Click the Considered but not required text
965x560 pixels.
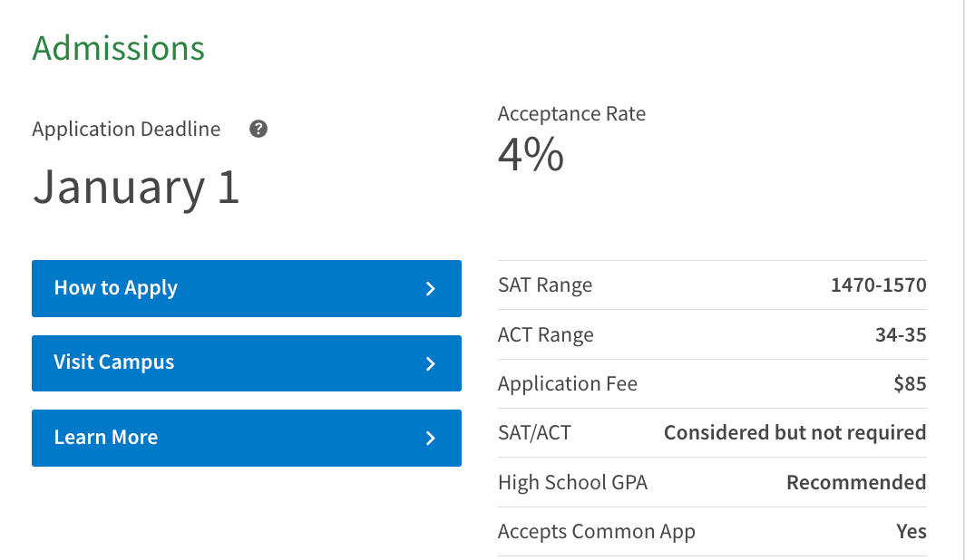click(795, 433)
